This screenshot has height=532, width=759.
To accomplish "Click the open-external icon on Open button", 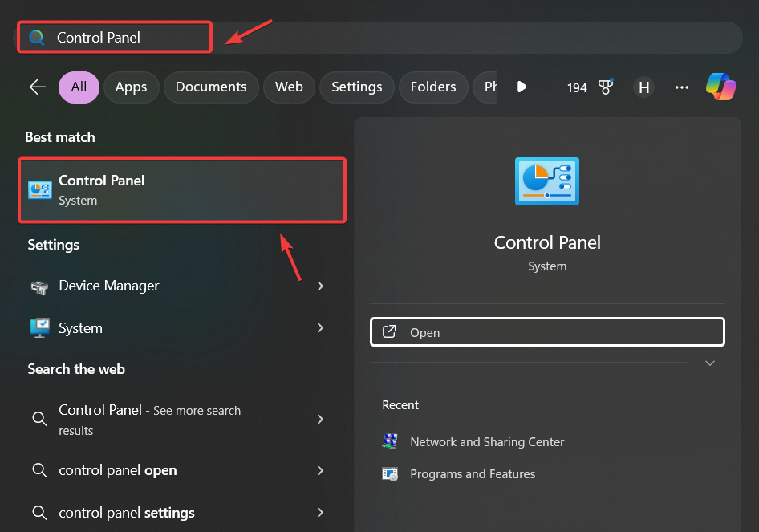I will [389, 331].
